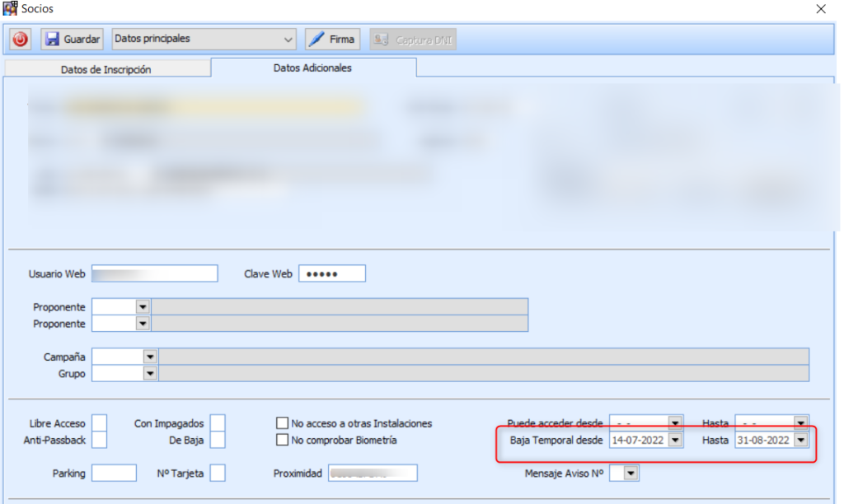
Task: Click the red power exit icon
Action: coord(21,39)
